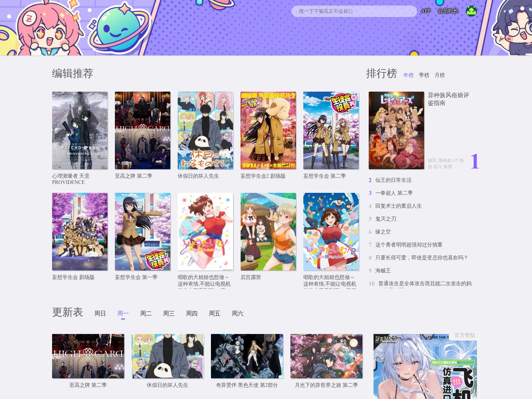This screenshot has width=532, height=399.
Task: Open the APP link
Action: 426,11
